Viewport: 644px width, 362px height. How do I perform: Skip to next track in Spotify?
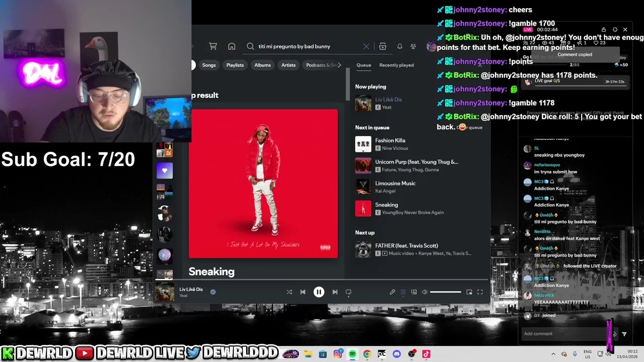click(x=335, y=292)
